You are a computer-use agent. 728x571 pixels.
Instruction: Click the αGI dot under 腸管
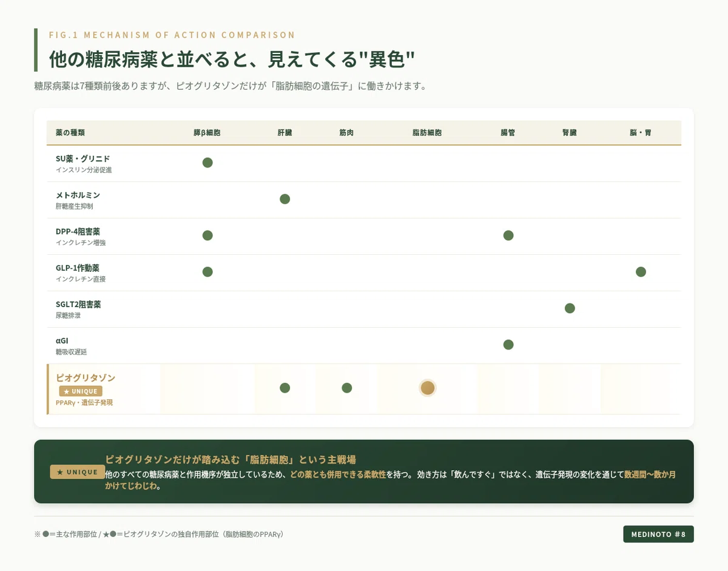click(508, 345)
